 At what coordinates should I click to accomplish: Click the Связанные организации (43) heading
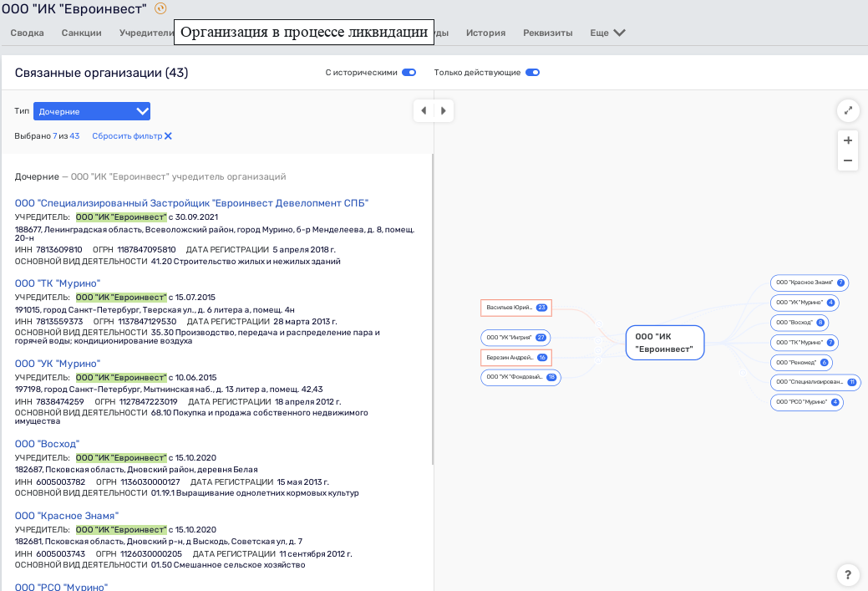tap(101, 73)
